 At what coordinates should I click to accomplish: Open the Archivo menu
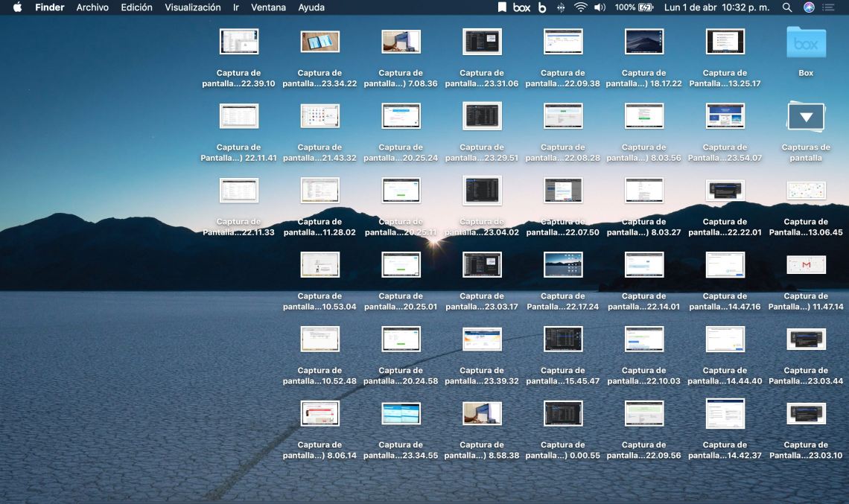[x=92, y=7]
